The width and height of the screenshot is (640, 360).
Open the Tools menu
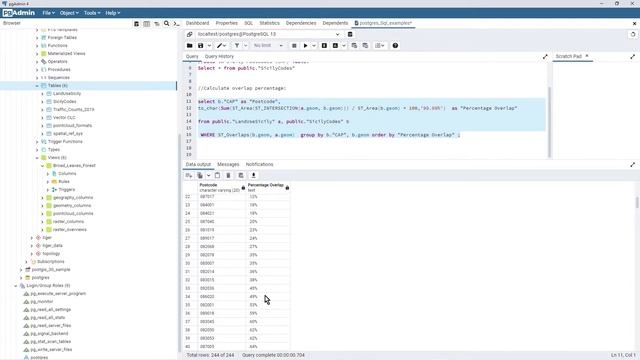pos(91,13)
